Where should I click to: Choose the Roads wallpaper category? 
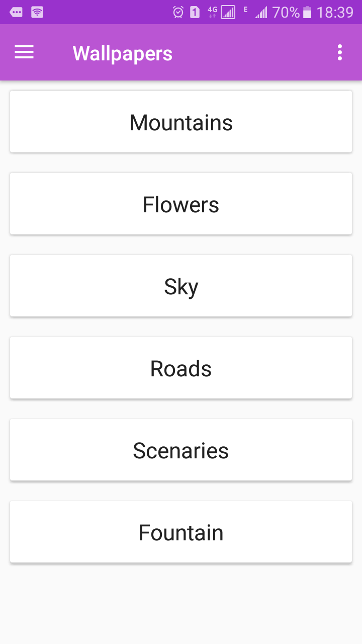[x=181, y=367]
